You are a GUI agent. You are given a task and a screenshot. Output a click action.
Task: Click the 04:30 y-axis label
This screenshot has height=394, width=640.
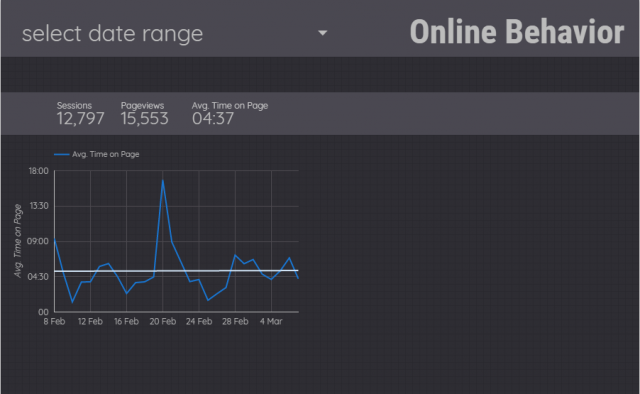(38, 276)
